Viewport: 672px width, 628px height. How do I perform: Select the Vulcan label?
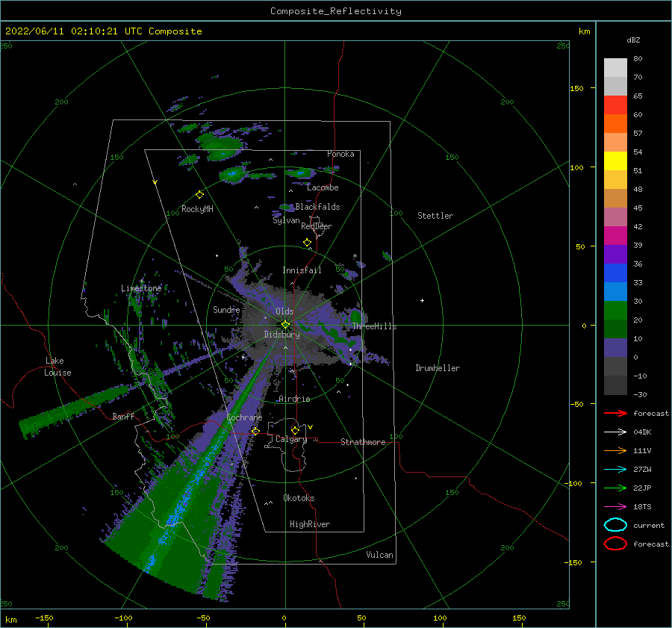coord(380,555)
